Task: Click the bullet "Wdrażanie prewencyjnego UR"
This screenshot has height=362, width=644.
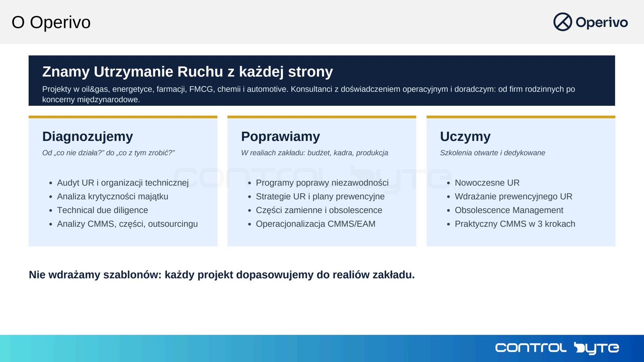Action: pyautogui.click(x=514, y=196)
